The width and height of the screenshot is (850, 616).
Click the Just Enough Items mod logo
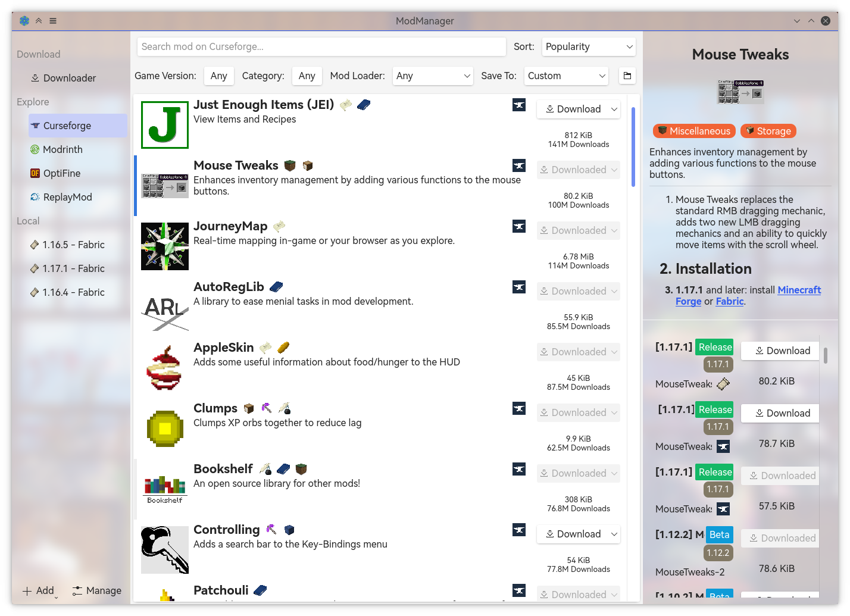[x=165, y=125]
